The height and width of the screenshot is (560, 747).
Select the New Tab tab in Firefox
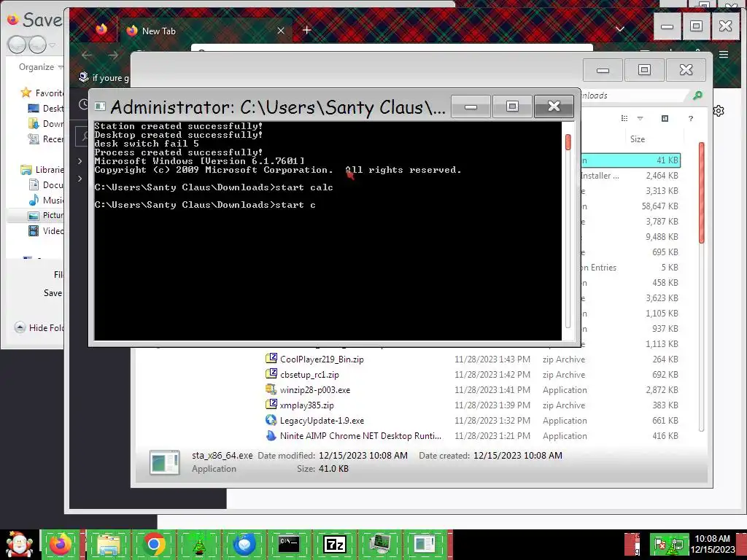(205, 31)
